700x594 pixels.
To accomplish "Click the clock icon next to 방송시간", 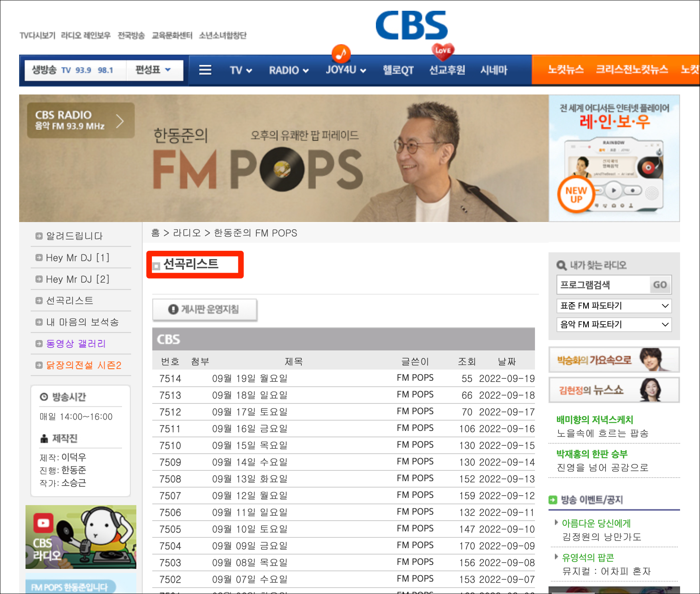I will point(44,397).
